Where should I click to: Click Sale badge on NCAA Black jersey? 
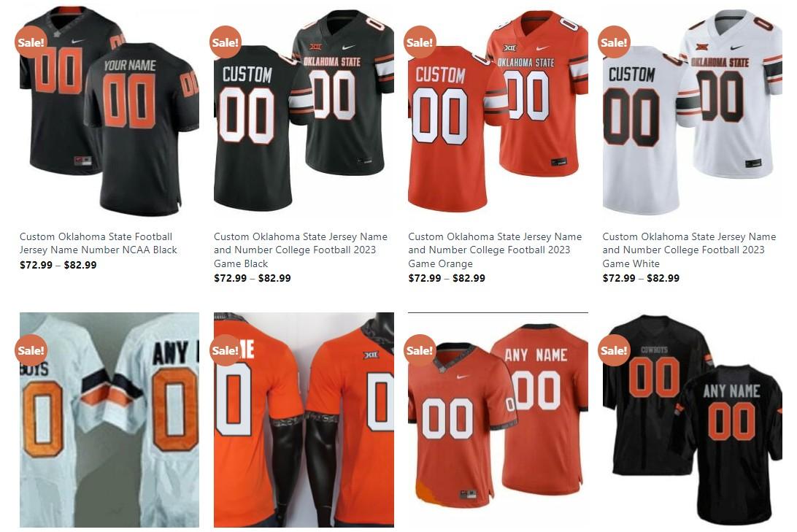tap(31, 42)
